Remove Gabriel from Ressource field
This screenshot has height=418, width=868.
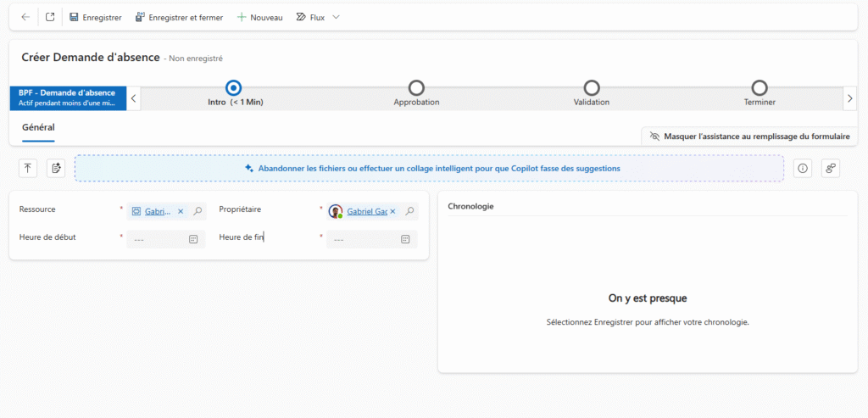point(181,211)
